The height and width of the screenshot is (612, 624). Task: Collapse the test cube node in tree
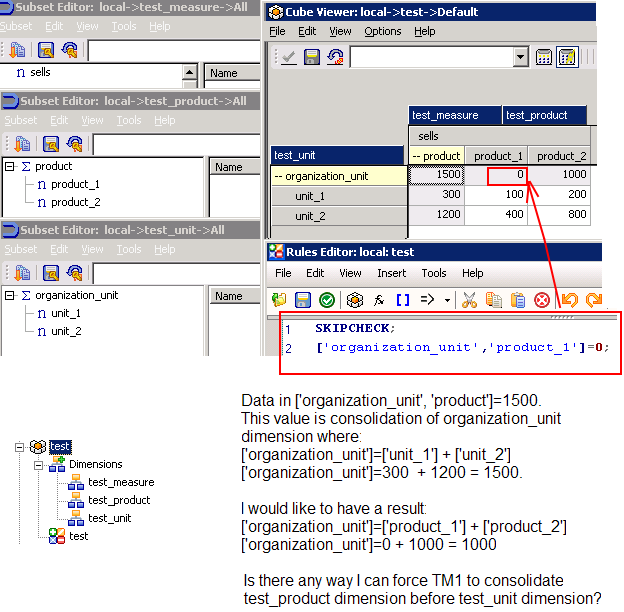point(19,447)
